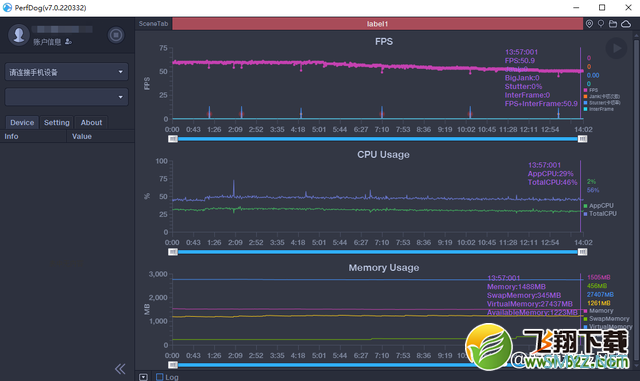
Task: Open the folder icon for local records
Action: [x=613, y=24]
